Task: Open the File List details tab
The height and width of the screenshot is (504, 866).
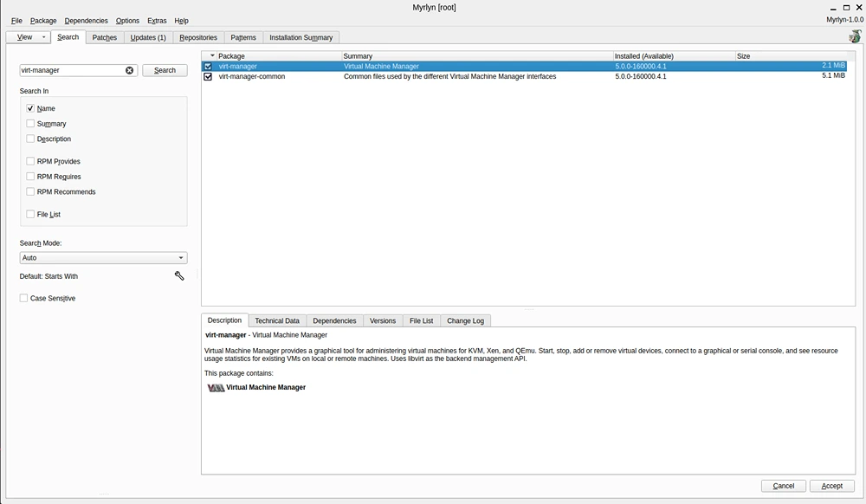Action: pyautogui.click(x=422, y=320)
